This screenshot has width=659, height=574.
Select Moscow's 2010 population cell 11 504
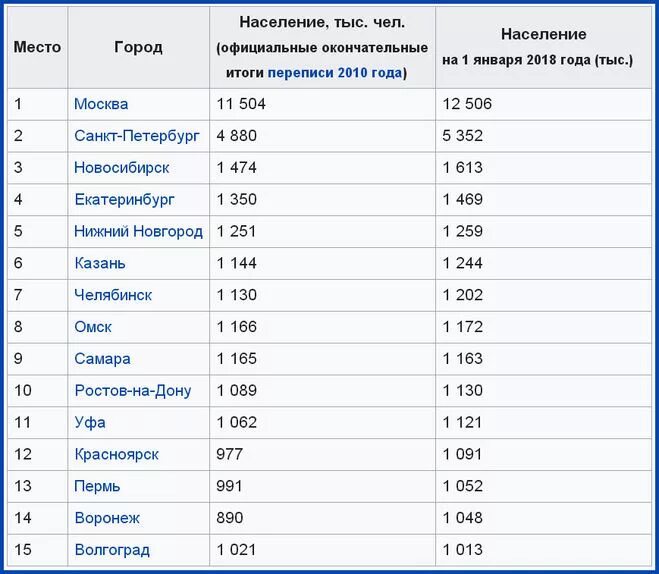pos(241,104)
